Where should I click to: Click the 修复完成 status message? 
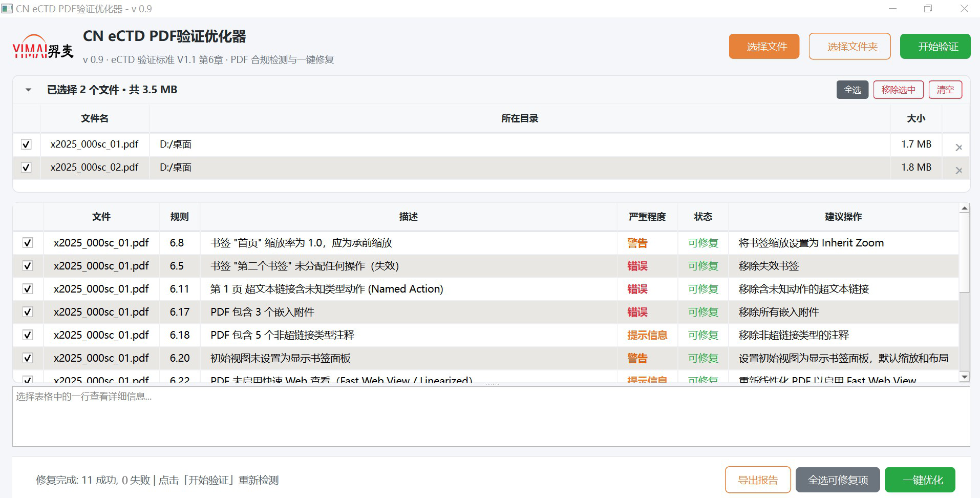point(157,480)
